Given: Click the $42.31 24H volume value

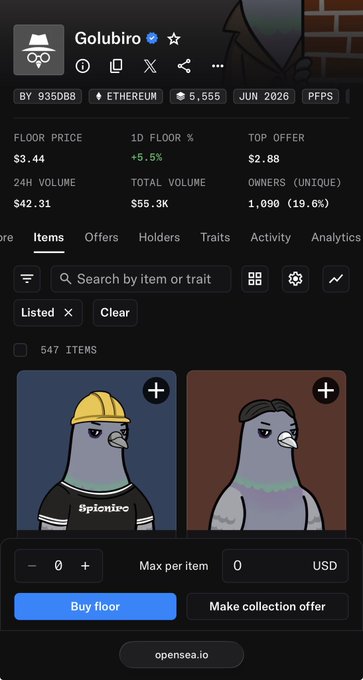Looking at the screenshot, I should (32, 204).
